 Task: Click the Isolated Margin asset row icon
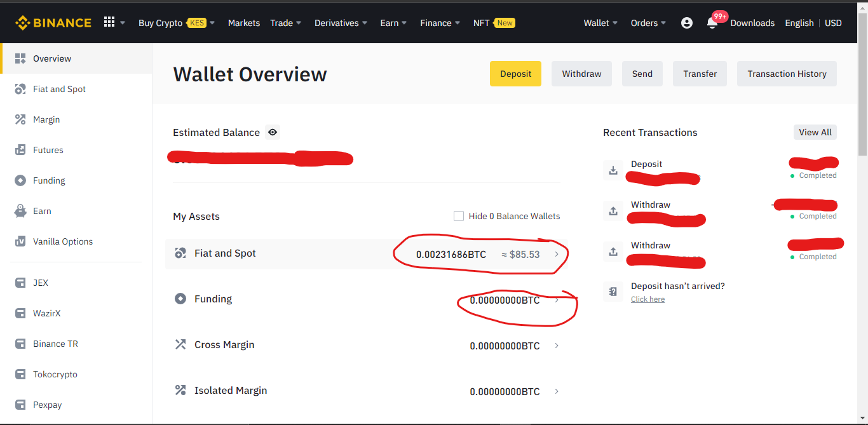click(180, 390)
